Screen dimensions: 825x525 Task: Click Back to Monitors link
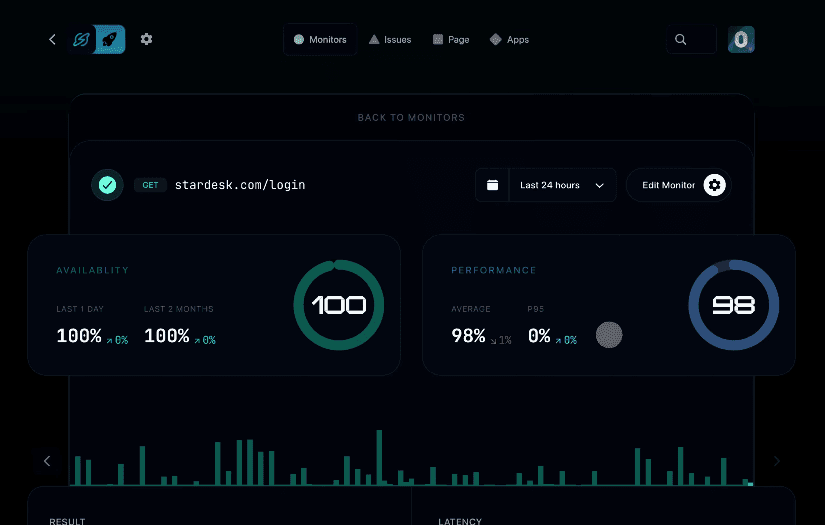click(411, 118)
